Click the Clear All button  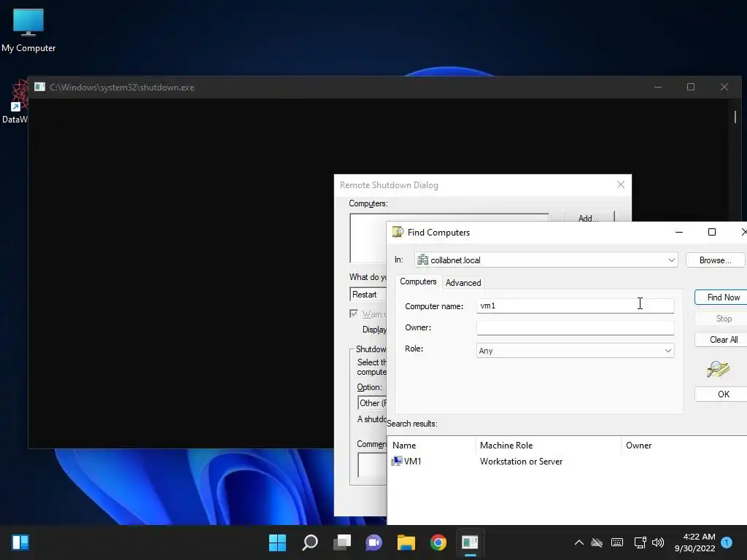[721, 340]
